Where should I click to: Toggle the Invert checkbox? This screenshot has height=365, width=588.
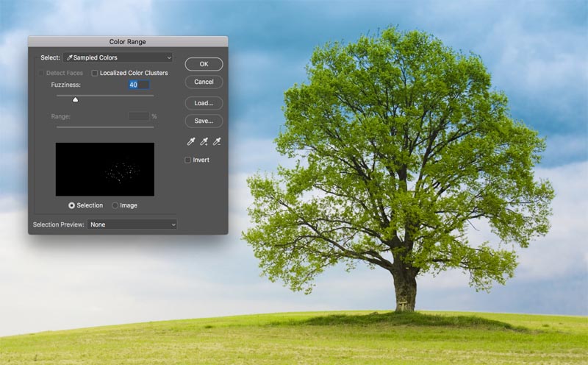pyautogui.click(x=188, y=160)
